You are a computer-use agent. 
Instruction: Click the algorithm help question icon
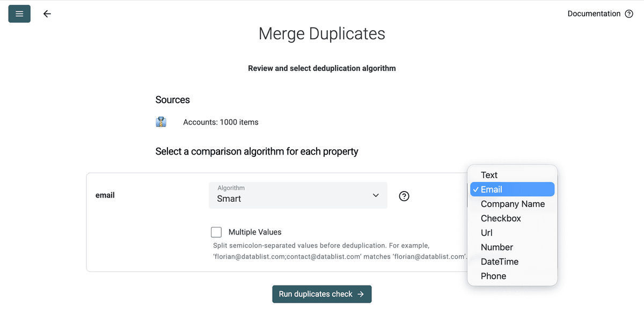point(404,196)
